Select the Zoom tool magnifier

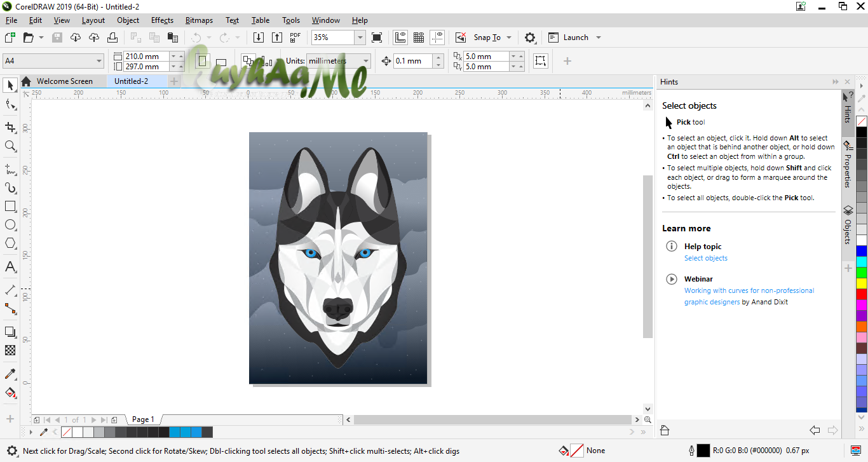click(x=10, y=146)
